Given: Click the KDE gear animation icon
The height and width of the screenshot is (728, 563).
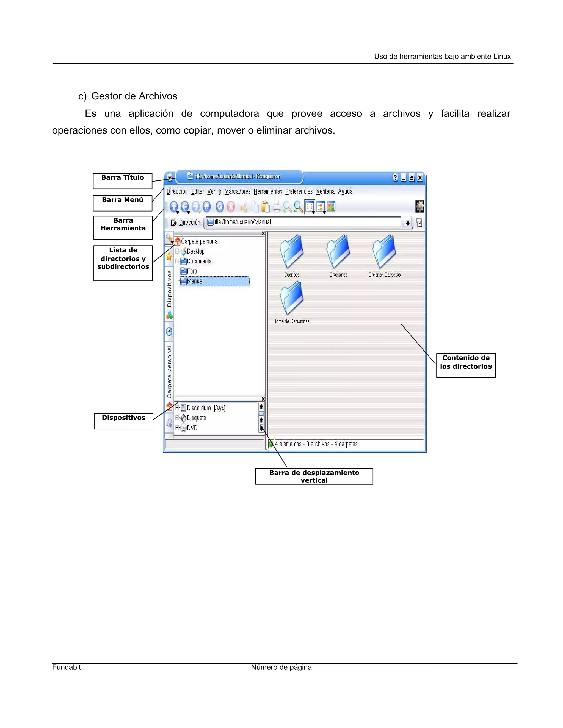Looking at the screenshot, I should click(x=420, y=206).
